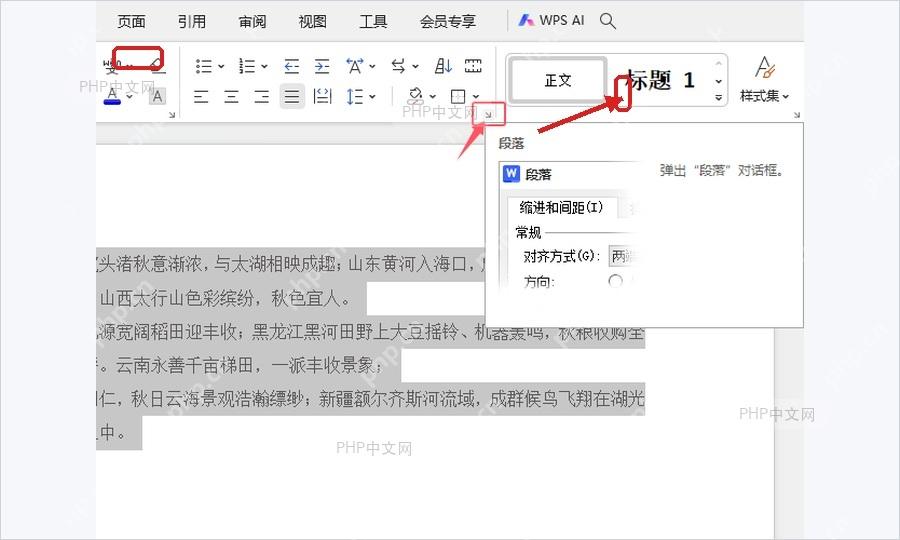Apply numbered list formatting
Image resolution: width=900 pixels, height=540 pixels.
click(247, 67)
